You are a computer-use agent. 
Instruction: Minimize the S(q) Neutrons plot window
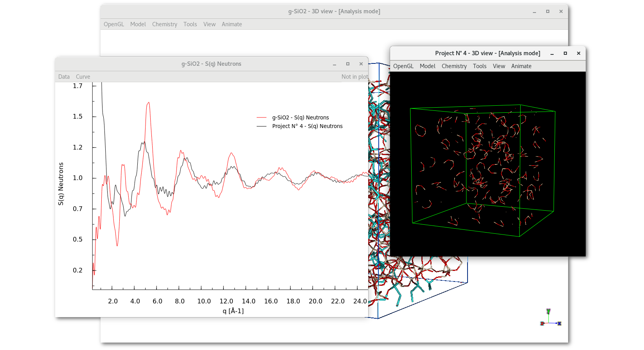pos(335,64)
